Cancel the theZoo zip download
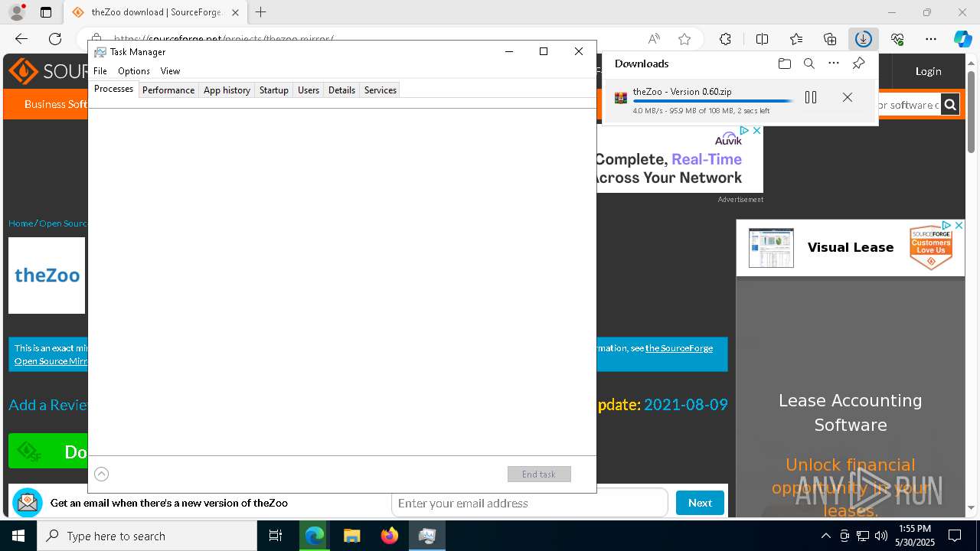 pyautogui.click(x=848, y=97)
